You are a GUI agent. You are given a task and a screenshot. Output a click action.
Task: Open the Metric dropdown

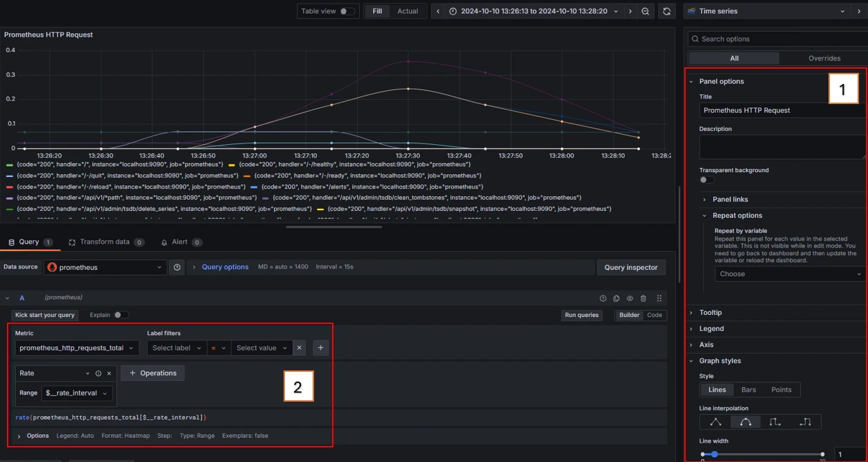(76, 348)
